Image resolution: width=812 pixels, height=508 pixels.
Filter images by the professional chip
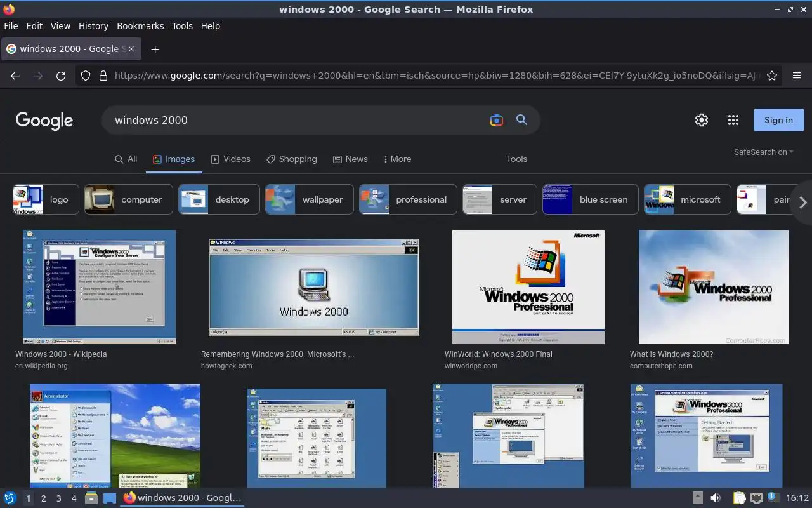click(x=408, y=199)
